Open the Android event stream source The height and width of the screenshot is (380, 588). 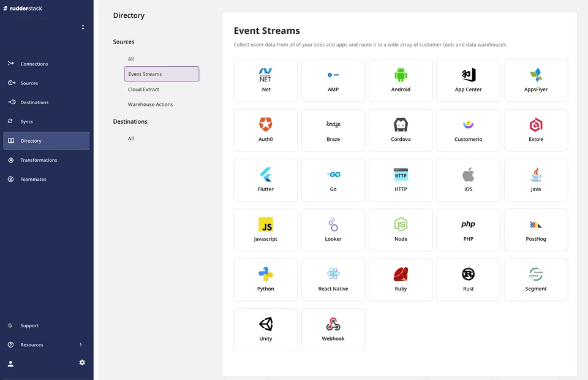point(401,80)
